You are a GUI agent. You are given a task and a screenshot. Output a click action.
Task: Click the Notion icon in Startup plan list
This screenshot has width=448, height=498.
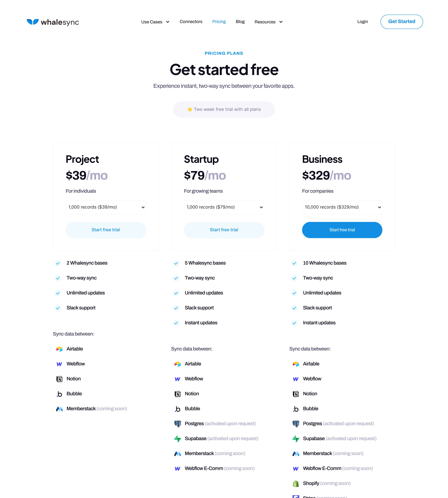(177, 394)
